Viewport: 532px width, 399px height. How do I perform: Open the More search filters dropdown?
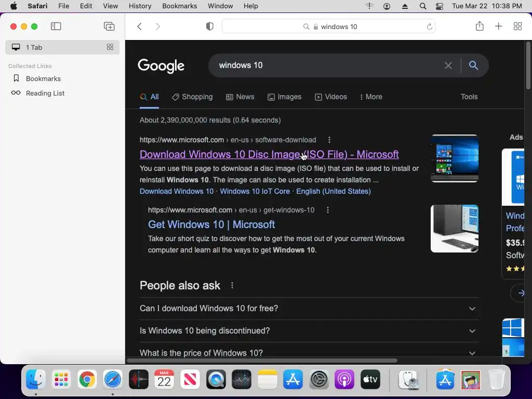pyautogui.click(x=371, y=97)
